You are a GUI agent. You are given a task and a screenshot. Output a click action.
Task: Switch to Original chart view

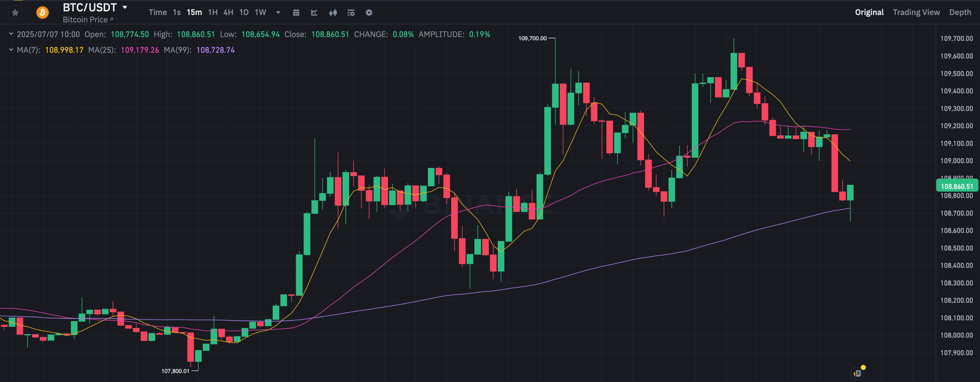[869, 12]
